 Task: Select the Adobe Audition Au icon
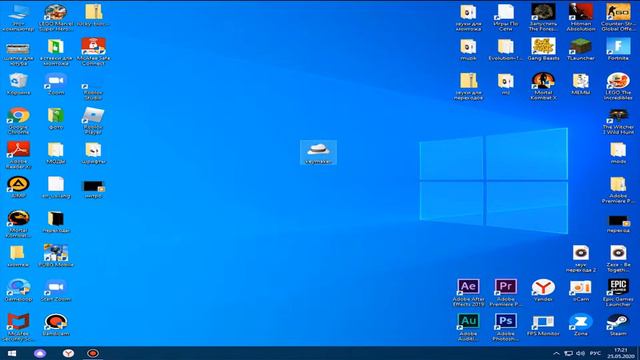pyautogui.click(x=468, y=327)
